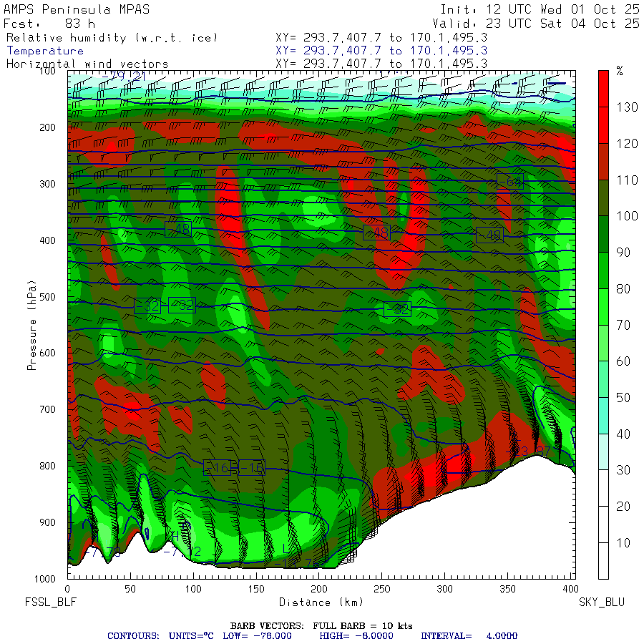Select the "FSSL_BLF" start point label
This screenshot has width=644, height=644.
pyautogui.click(x=51, y=602)
